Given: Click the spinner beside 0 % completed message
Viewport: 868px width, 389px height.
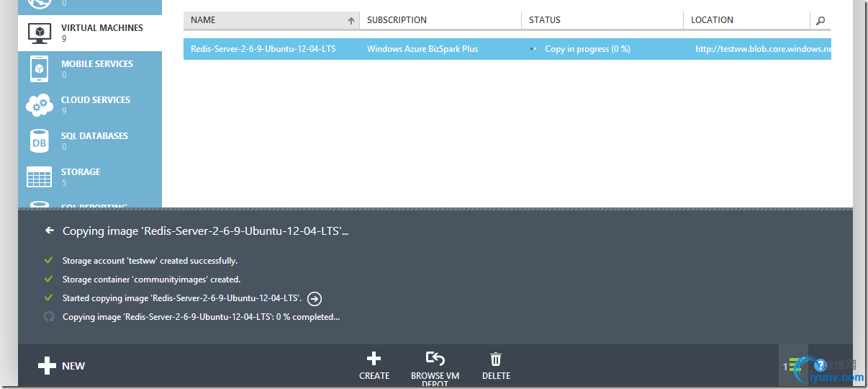Looking at the screenshot, I should [49, 316].
